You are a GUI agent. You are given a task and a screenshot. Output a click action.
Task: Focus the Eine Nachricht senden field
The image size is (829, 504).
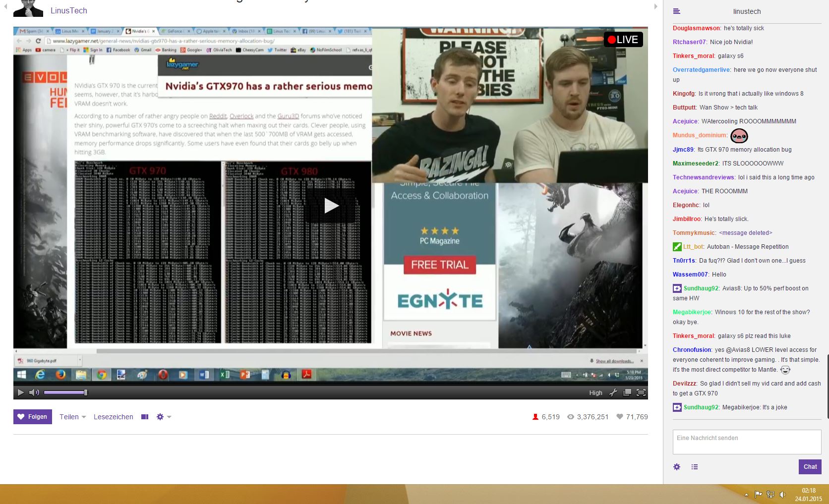747,442
